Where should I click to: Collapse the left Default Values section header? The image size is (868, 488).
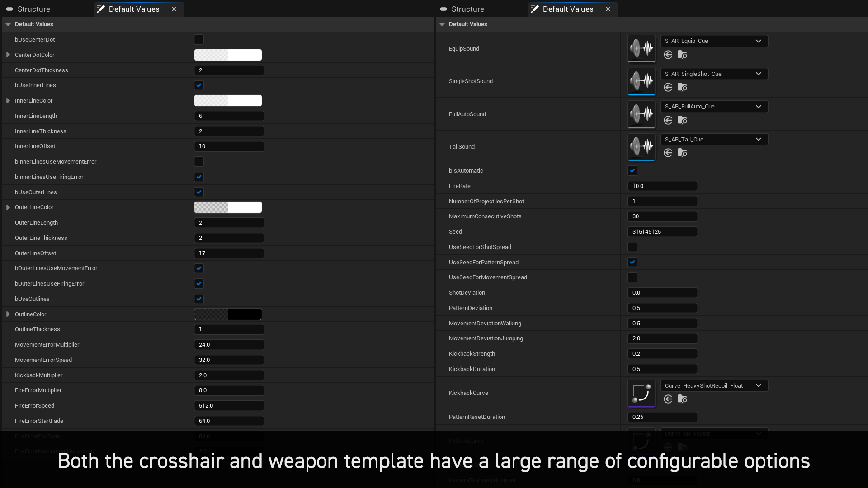pyautogui.click(x=8, y=24)
